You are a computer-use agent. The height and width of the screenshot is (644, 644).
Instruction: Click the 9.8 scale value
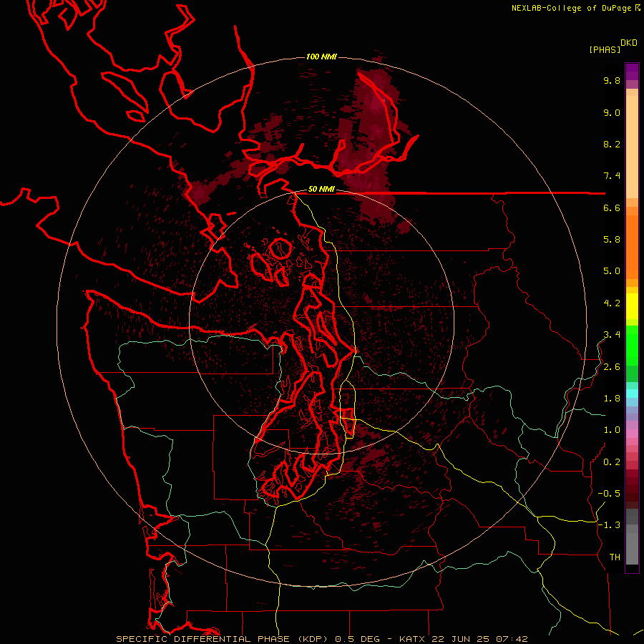tap(612, 80)
